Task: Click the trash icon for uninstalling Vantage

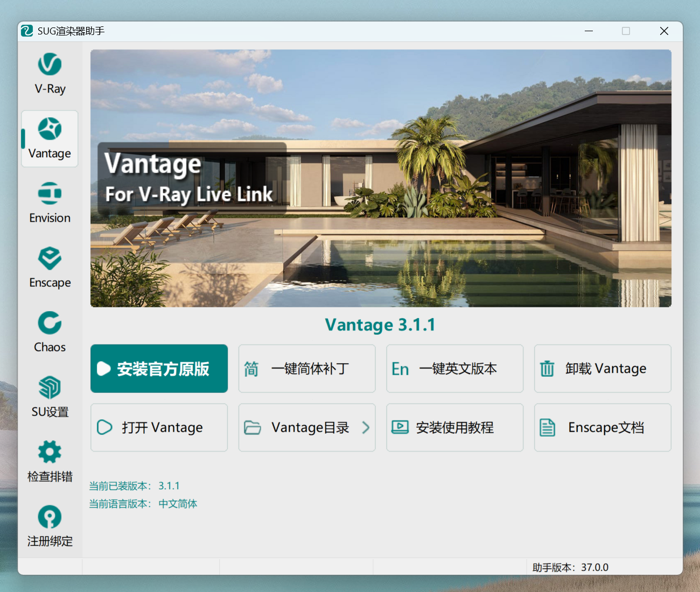Action: pos(547,369)
